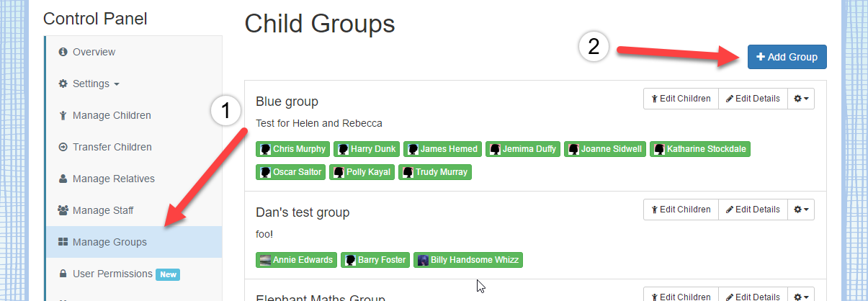
Task: Click the Blue group title
Action: pos(287,102)
